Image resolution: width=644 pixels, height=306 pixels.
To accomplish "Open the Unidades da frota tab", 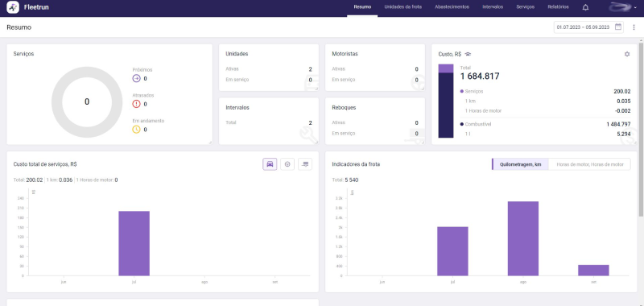I will [x=403, y=7].
